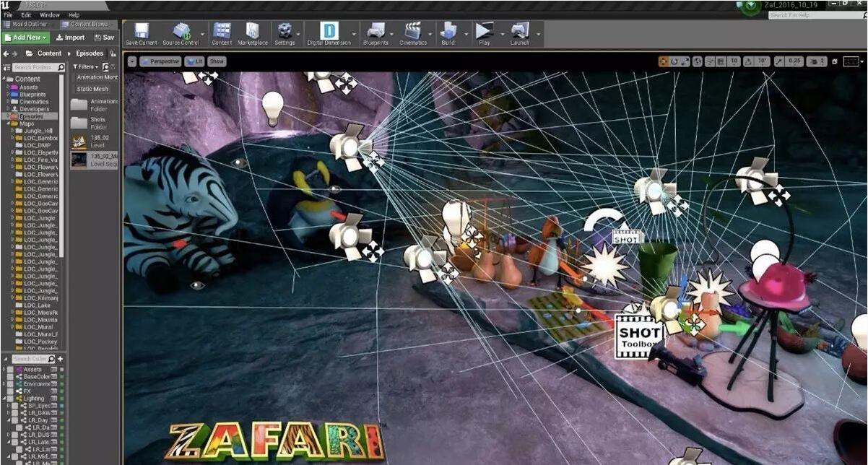Select the SHOT Toolbox actor in viewport
Image resolution: width=868 pixels, height=465 pixels.
tap(638, 336)
